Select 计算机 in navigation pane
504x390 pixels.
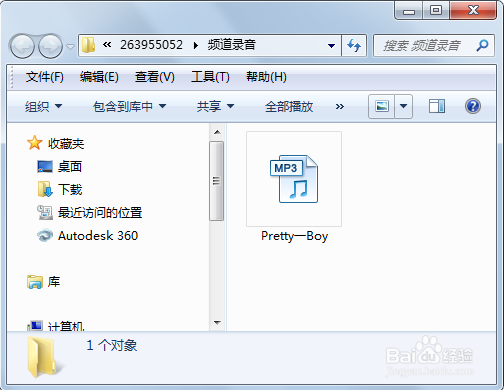(x=66, y=326)
